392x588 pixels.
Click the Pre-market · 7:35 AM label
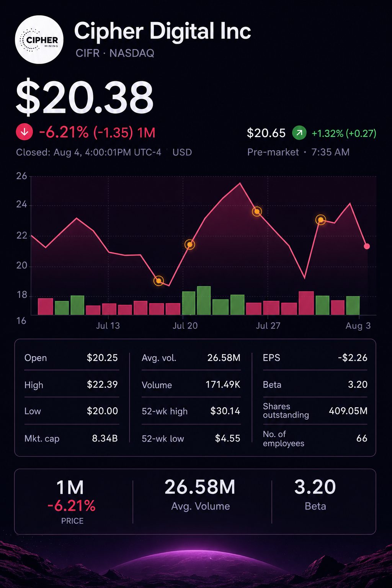tap(298, 152)
